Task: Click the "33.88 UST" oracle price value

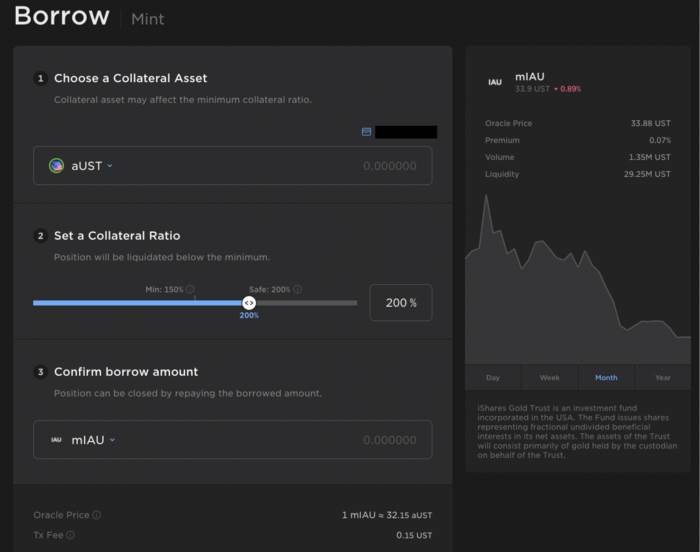Action: pyautogui.click(x=650, y=123)
